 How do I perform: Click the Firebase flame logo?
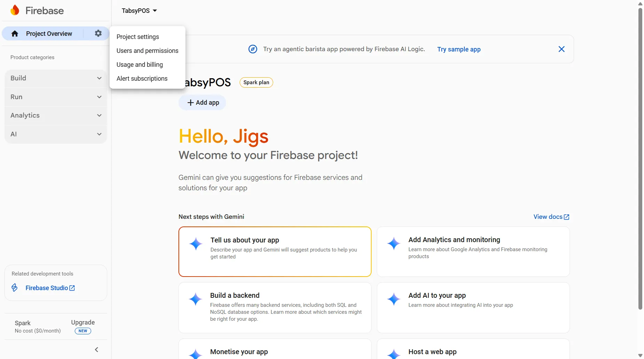(15, 10)
